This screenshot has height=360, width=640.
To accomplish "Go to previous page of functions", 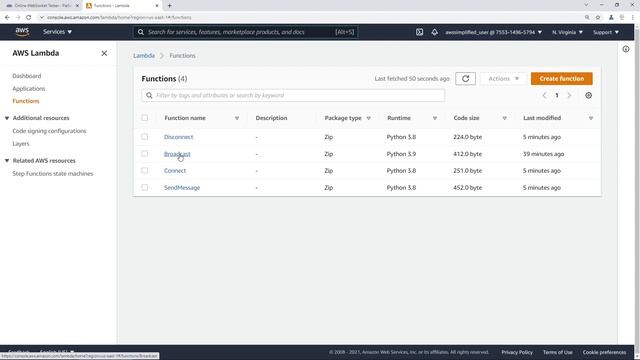I will [x=544, y=95].
